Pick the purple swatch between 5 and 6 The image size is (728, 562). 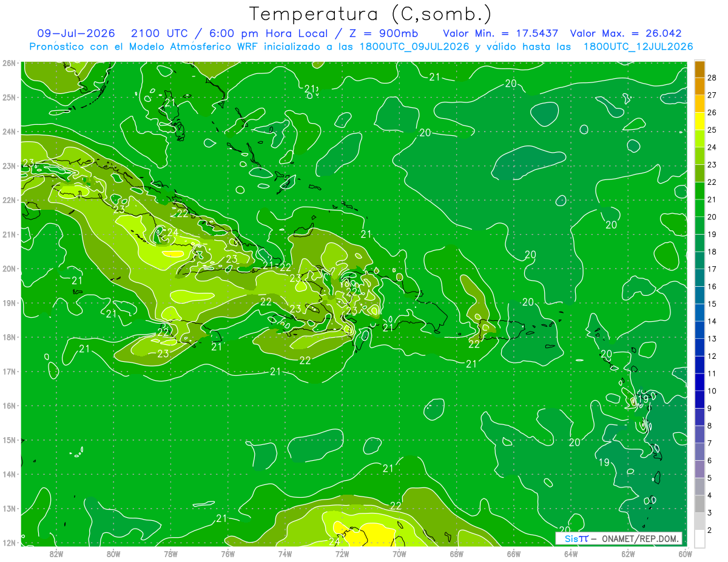(x=699, y=469)
